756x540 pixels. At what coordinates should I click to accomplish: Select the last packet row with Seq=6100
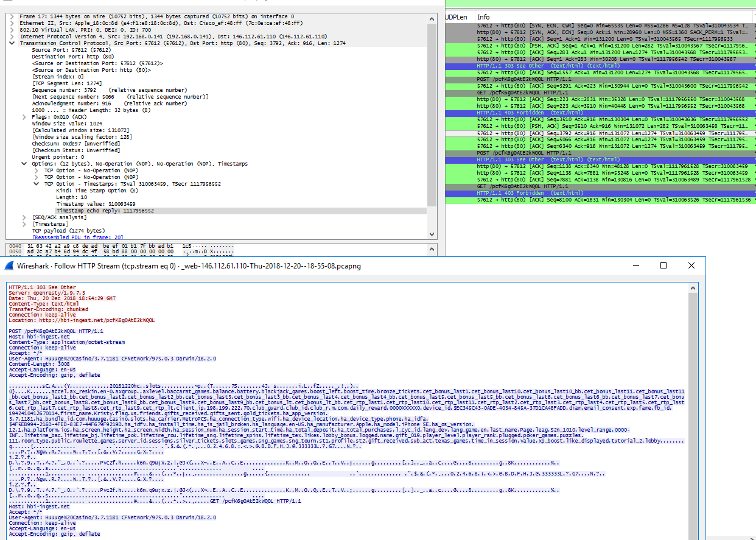click(609, 200)
